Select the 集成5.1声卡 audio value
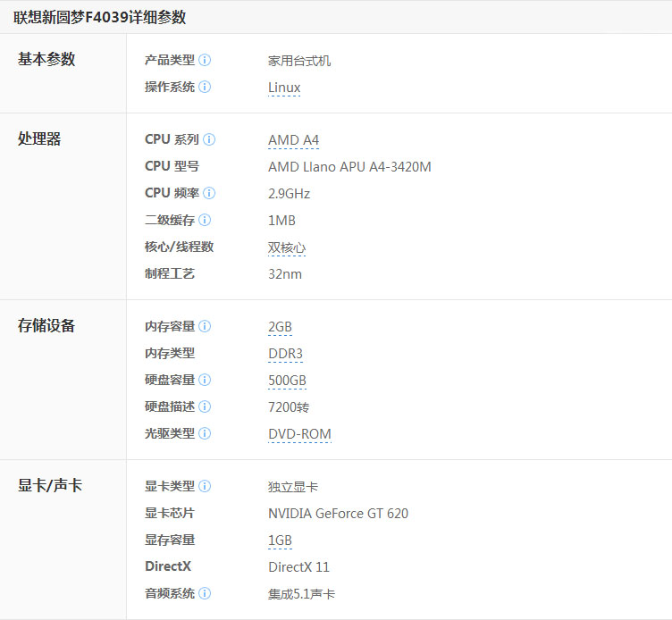The height and width of the screenshot is (620, 672). point(301,594)
